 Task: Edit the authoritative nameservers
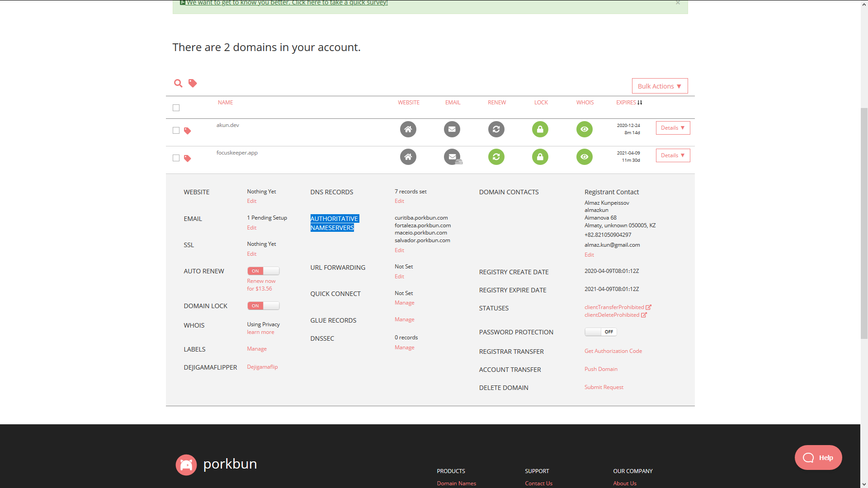(399, 250)
